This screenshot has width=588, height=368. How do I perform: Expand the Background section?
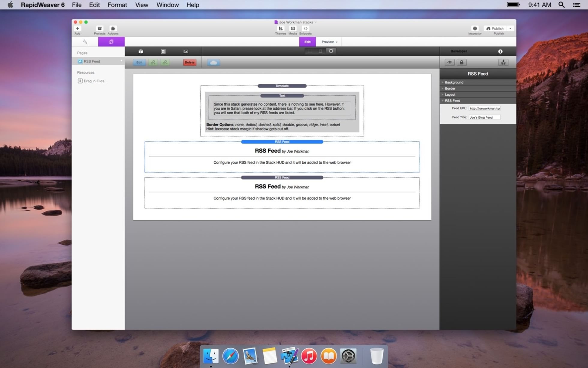pyautogui.click(x=478, y=82)
